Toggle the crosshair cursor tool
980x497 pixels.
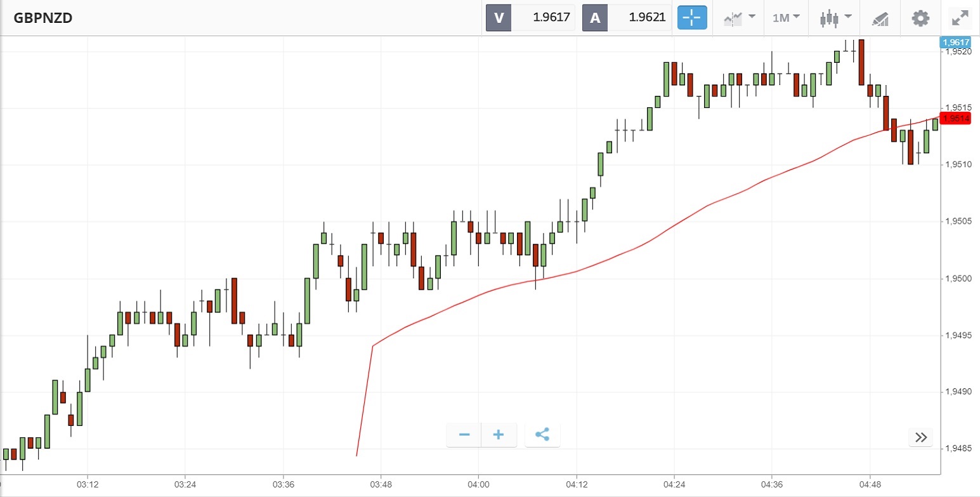pos(691,18)
